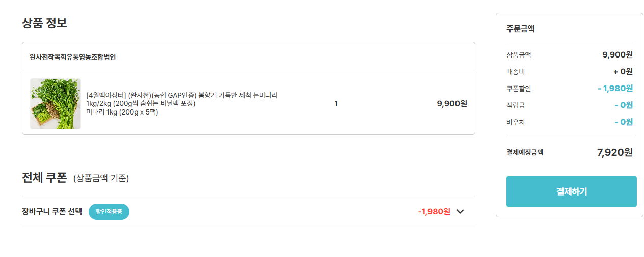Click the 적립금 label in order summary

(x=516, y=105)
